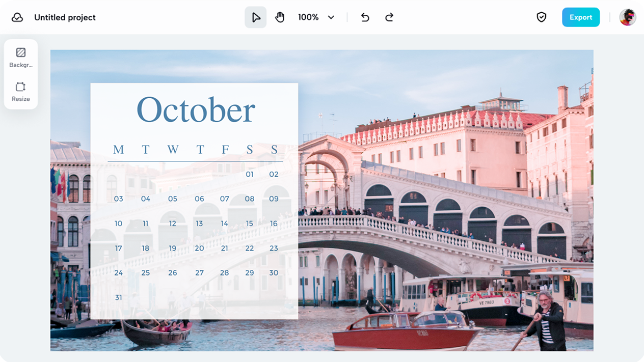Open the user profile avatar
Image resolution: width=644 pixels, height=362 pixels.
628,17
